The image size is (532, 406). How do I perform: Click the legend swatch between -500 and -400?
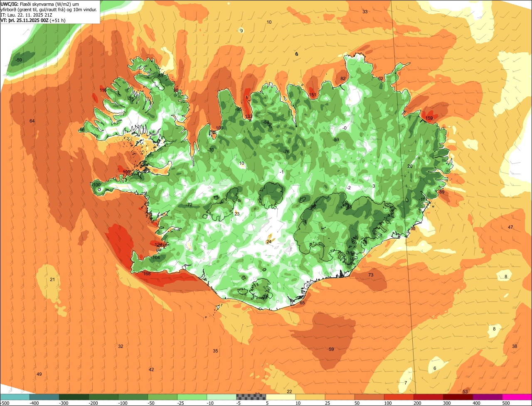[15, 397]
